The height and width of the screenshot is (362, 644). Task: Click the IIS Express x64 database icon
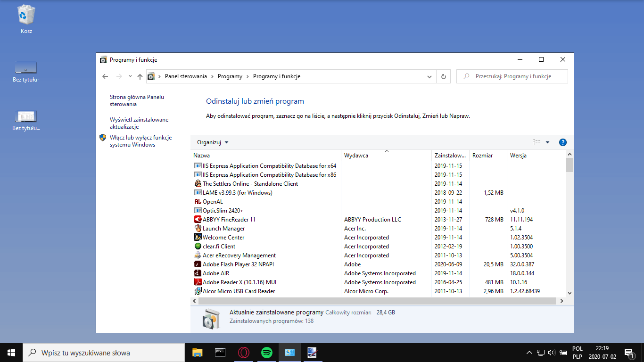pos(198,166)
